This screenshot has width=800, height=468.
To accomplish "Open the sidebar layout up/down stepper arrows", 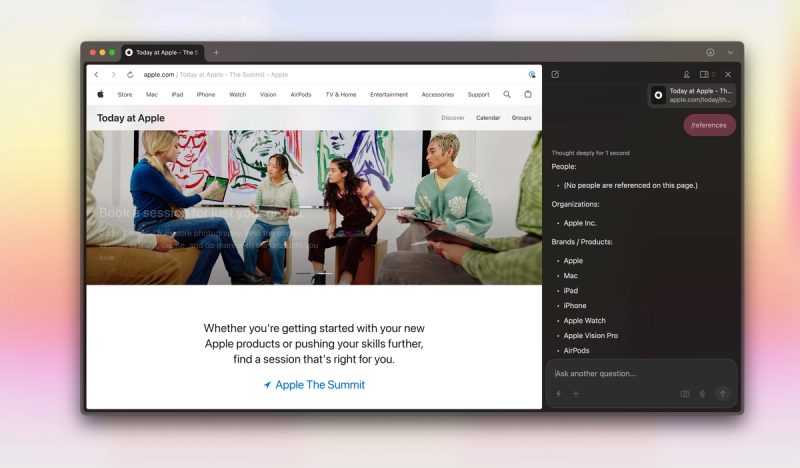I will (x=713, y=75).
